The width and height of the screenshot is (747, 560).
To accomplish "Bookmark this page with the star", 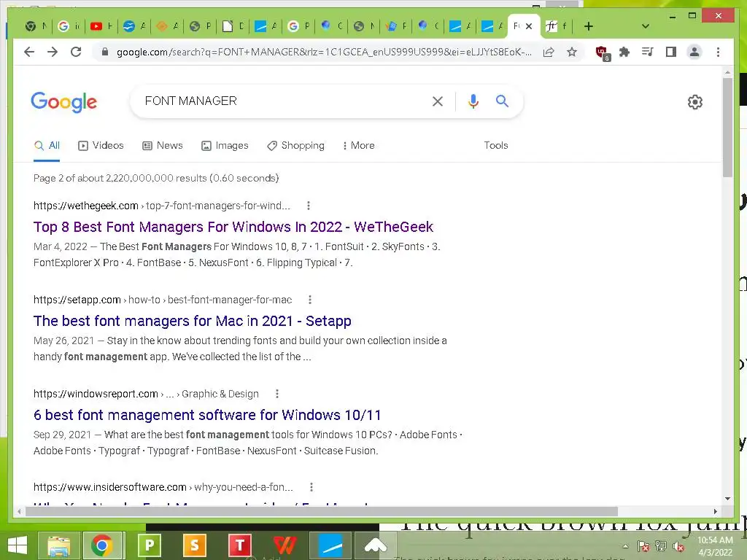I will (572, 52).
